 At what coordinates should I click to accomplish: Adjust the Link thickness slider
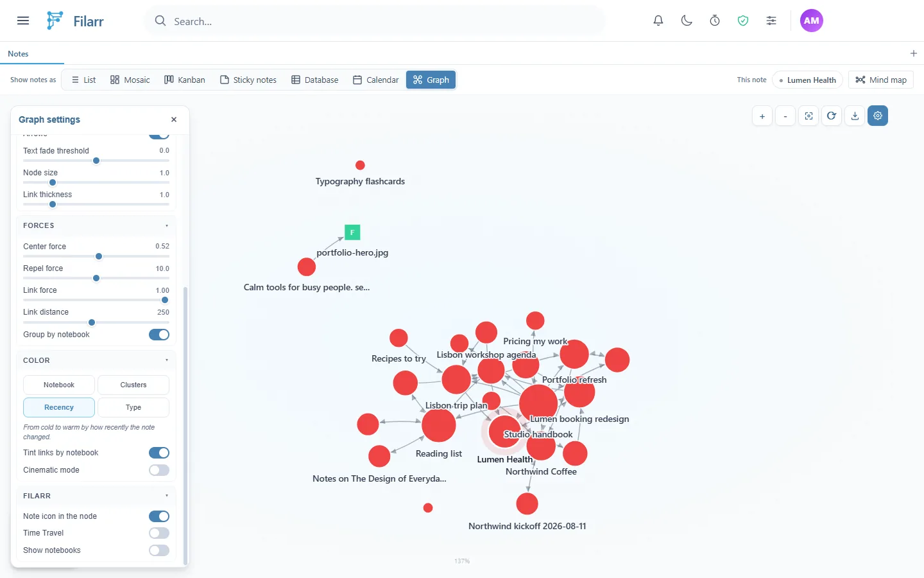coord(96,204)
